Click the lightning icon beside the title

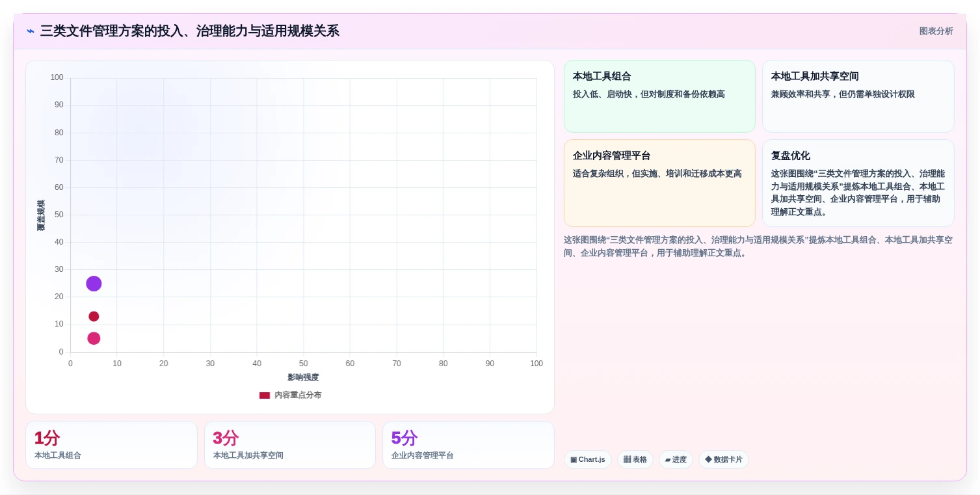click(31, 31)
